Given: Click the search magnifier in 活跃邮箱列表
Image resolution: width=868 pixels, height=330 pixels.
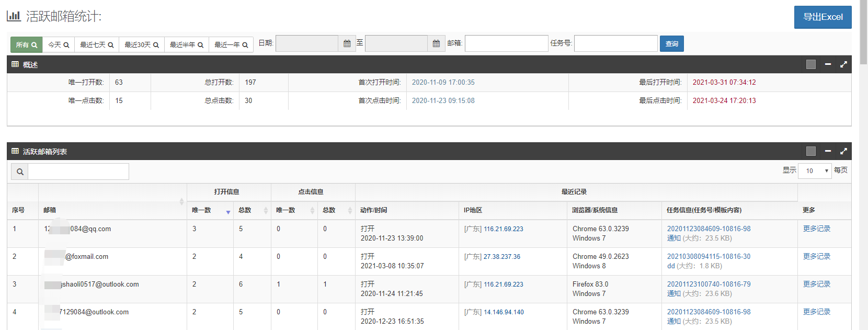Looking at the screenshot, I should [x=20, y=172].
